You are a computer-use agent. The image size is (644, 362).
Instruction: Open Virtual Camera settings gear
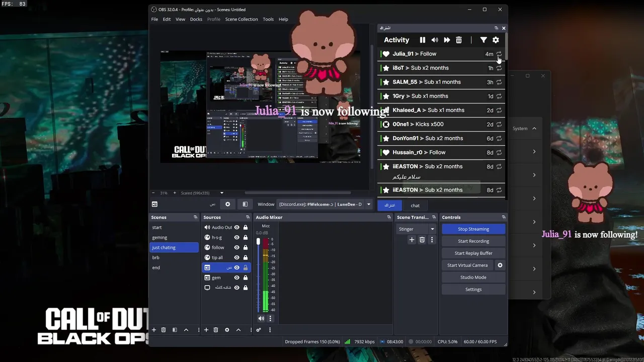point(500,265)
